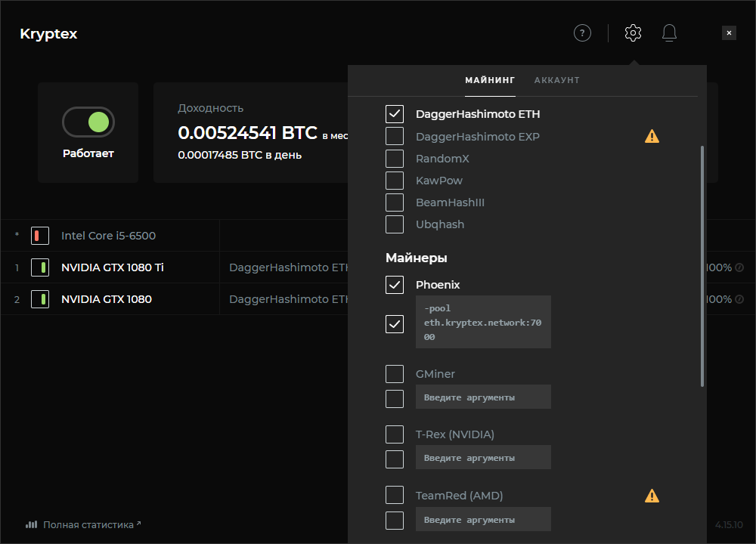Click the GMiner arguments input field
756x544 pixels.
[483, 397]
